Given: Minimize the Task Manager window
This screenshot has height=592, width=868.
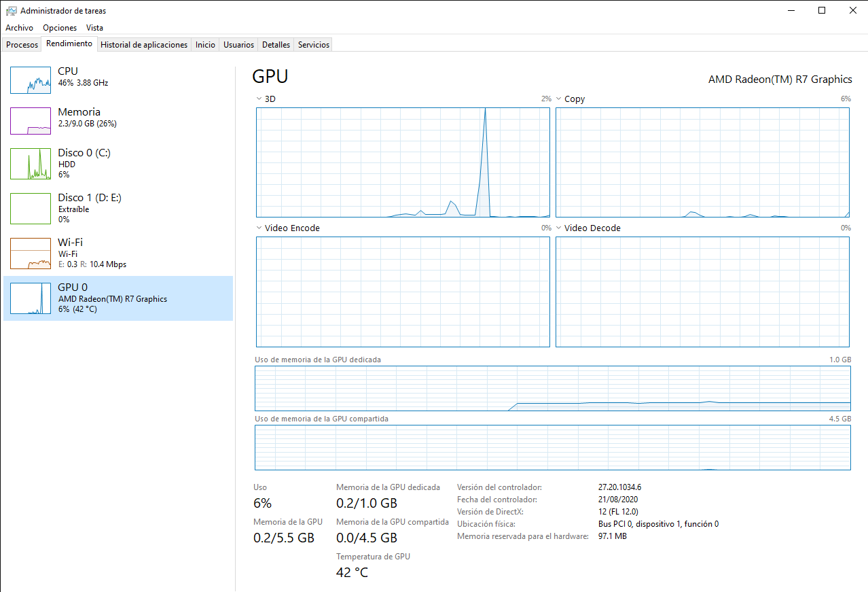Looking at the screenshot, I should coord(791,10).
